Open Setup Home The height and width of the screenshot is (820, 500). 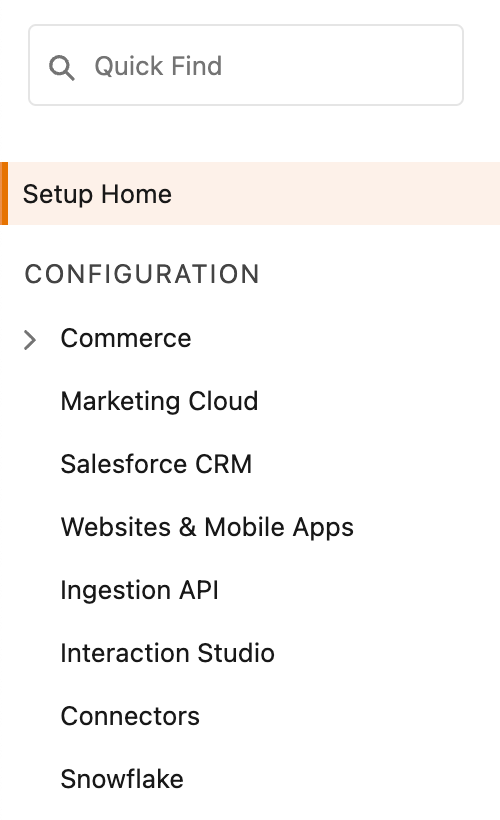tap(250, 193)
